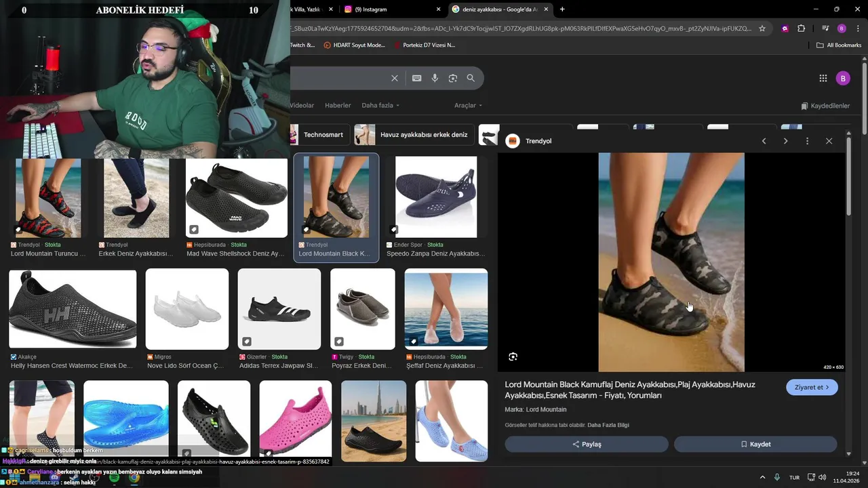Screen dimensions: 868x488
Task: Click the pink extension icon in toolbar
Action: point(785,28)
